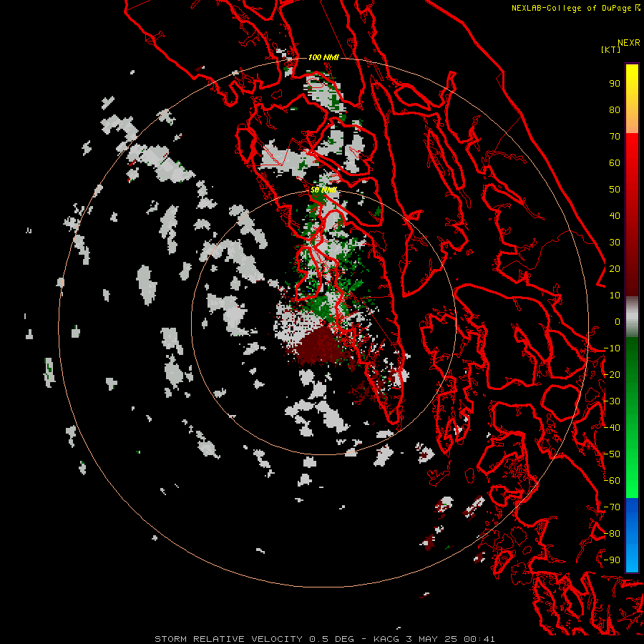Click the -90 value on the velocity scale
This screenshot has height=644, width=644.
tap(612, 560)
